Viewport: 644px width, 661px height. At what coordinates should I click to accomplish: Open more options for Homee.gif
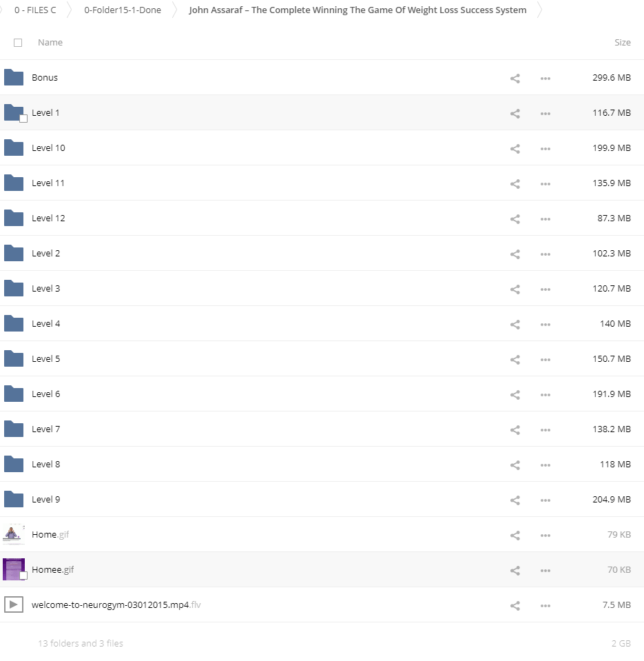[x=546, y=570]
